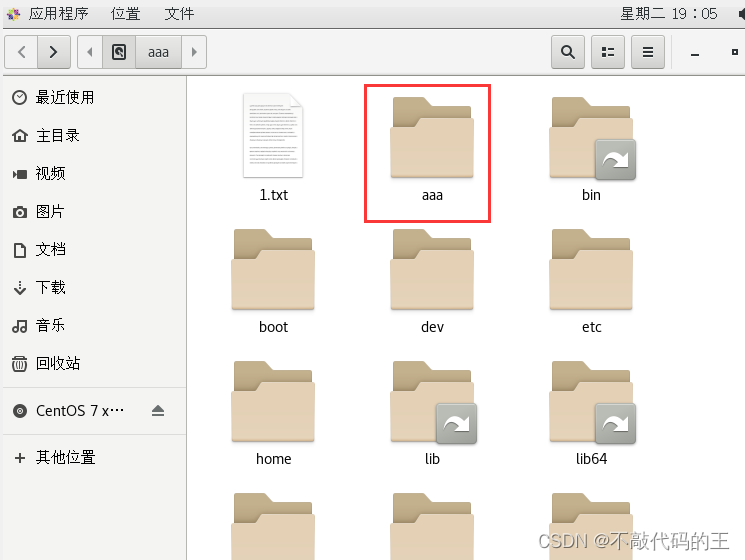
Task: Click the 1.txt file name label
Action: pyautogui.click(x=273, y=195)
